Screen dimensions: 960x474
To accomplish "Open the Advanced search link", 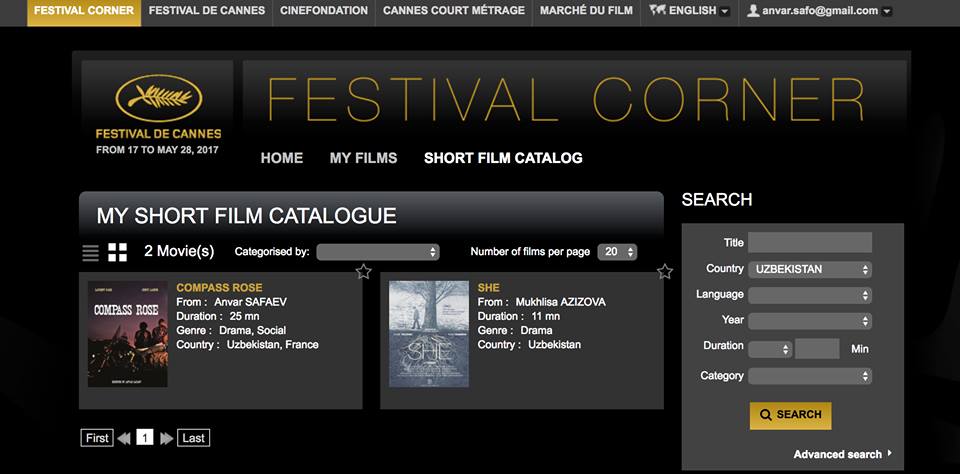I will point(840,454).
